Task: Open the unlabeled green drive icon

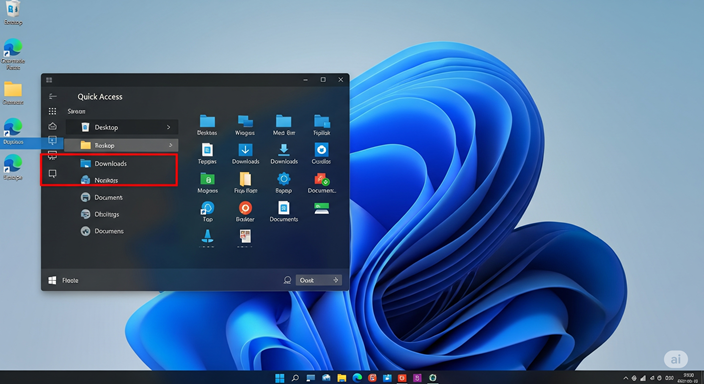Action: point(321,208)
